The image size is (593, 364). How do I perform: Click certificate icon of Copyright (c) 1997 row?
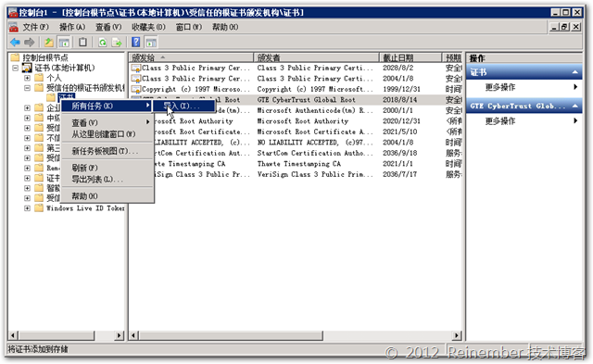pos(136,89)
